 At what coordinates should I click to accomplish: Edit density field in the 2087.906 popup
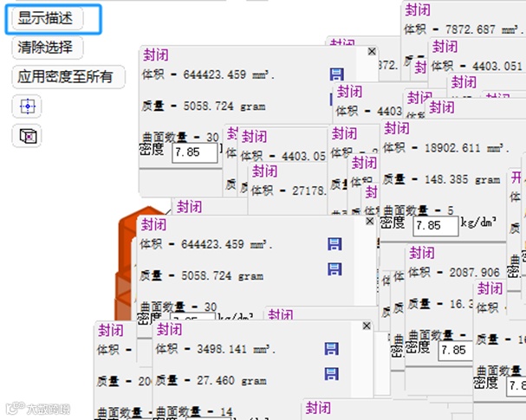click(455, 350)
